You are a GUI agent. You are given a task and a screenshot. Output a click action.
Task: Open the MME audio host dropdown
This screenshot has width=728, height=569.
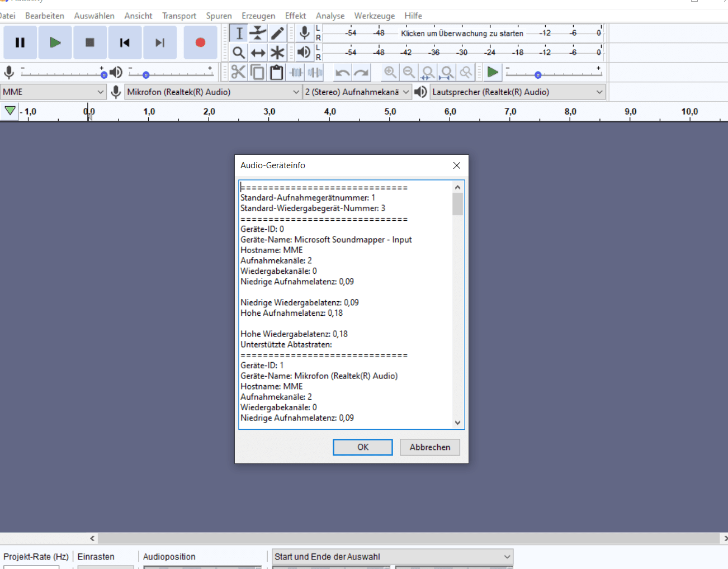54,92
